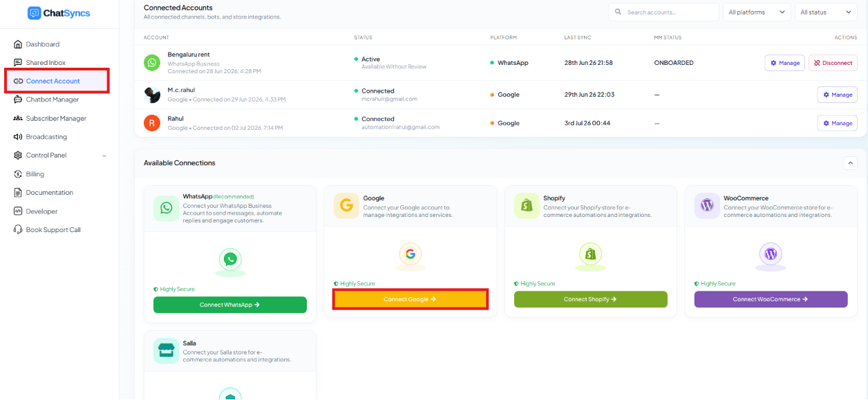The image size is (868, 400).
Task: Click the Dashboard home icon
Action: [18, 44]
